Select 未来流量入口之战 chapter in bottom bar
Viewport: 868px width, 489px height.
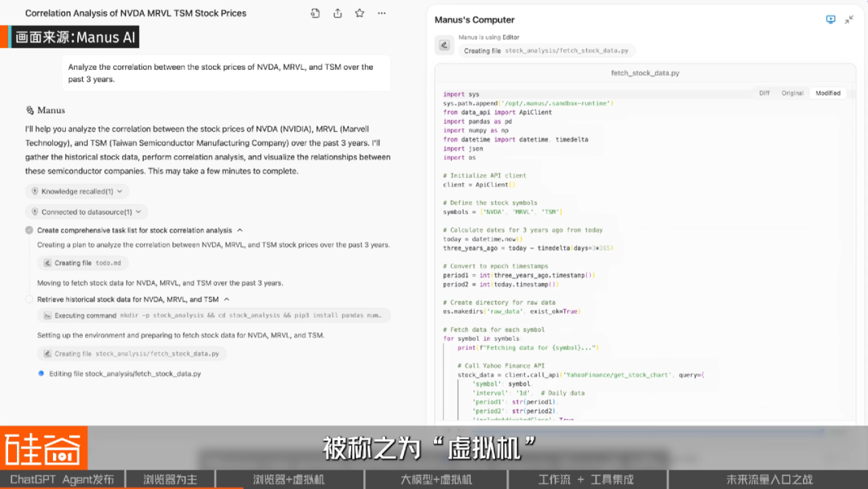coord(769,479)
